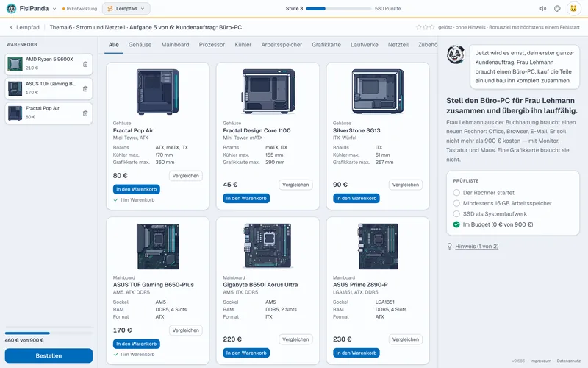The image size is (588, 368).
Task: Open the Hinweis (1 von 2) link
Action: click(x=476, y=247)
